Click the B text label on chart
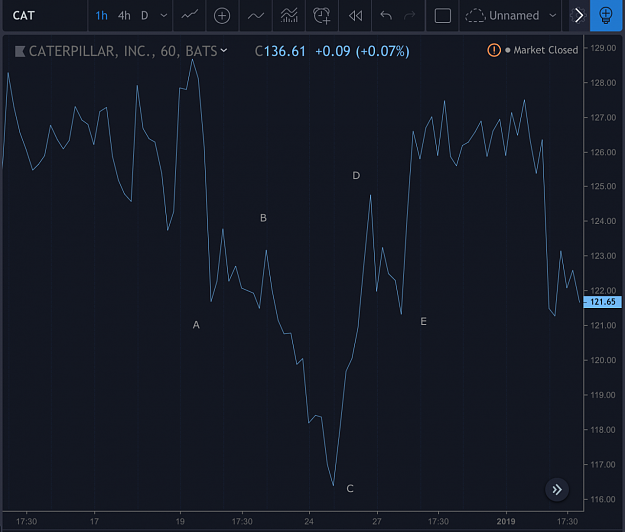The image size is (625, 532). pos(263,218)
